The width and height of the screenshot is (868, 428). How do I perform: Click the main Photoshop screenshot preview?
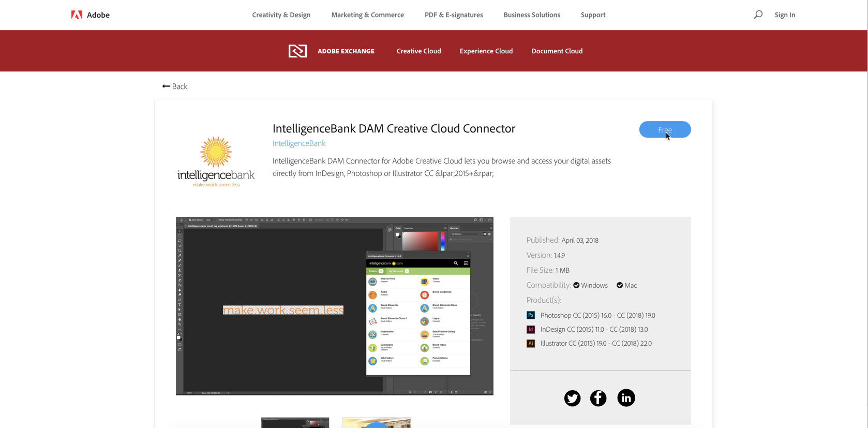(x=335, y=306)
